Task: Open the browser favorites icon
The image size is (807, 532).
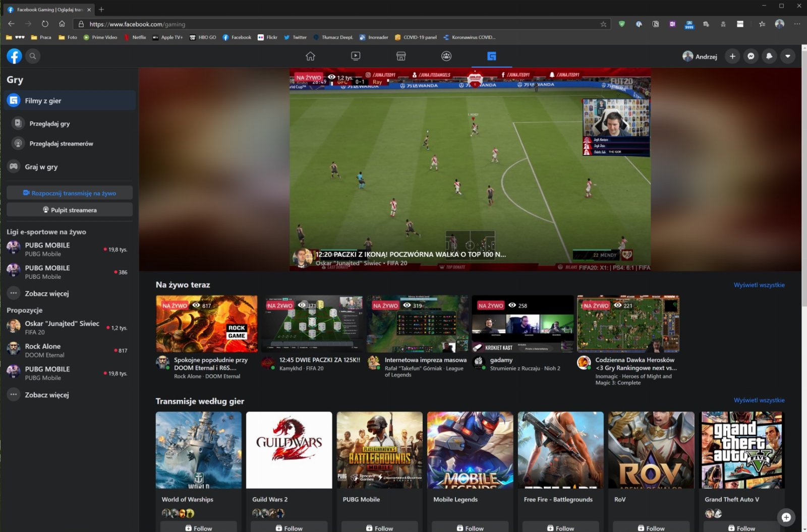Action: pos(762,24)
